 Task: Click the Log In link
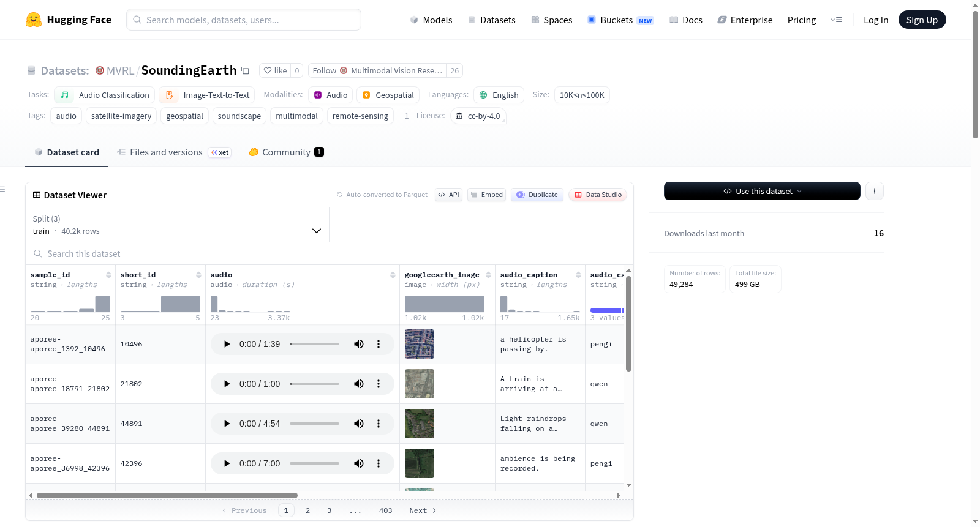tap(876, 20)
